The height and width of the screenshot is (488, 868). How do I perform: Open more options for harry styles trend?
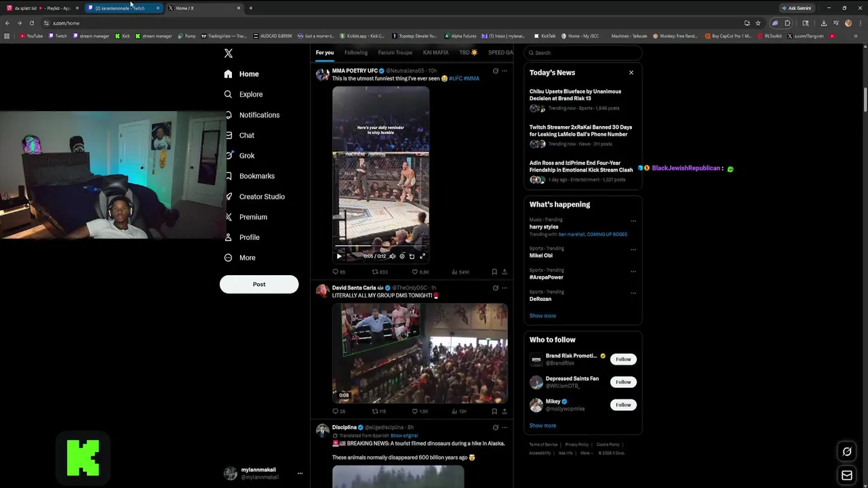633,220
